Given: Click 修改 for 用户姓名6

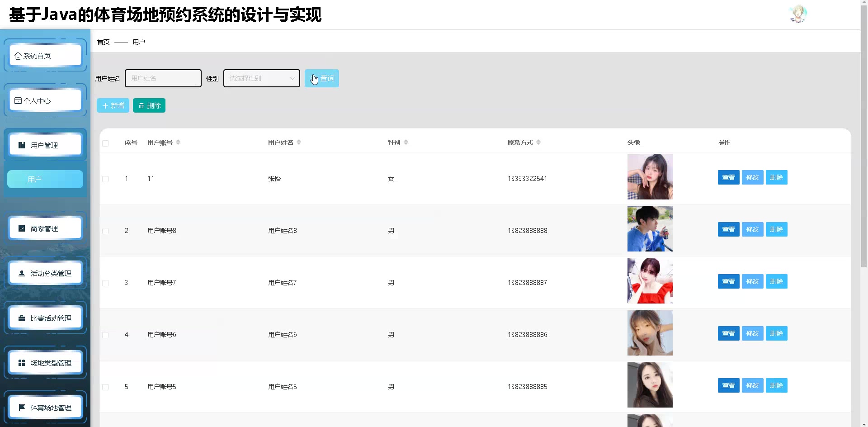Looking at the screenshot, I should pos(753,333).
